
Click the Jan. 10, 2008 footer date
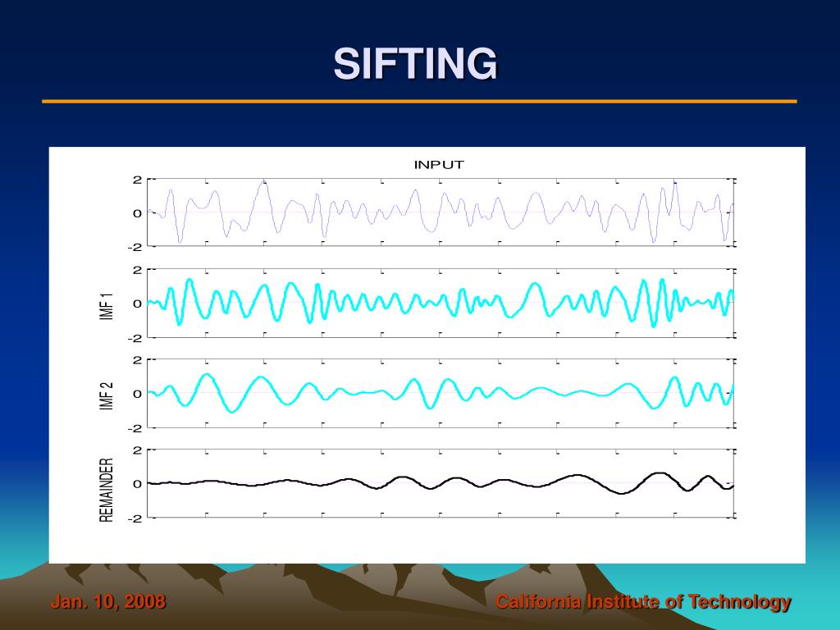point(107,601)
